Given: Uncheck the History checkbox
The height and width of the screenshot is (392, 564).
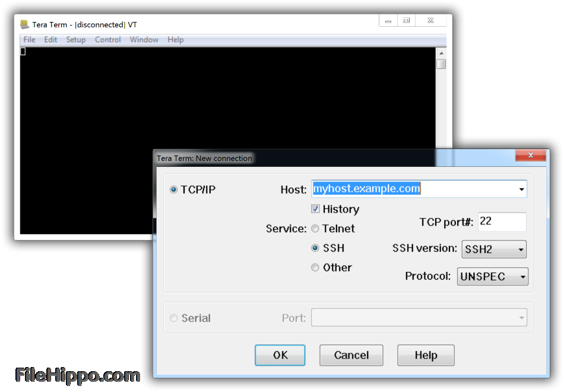Looking at the screenshot, I should [316, 209].
